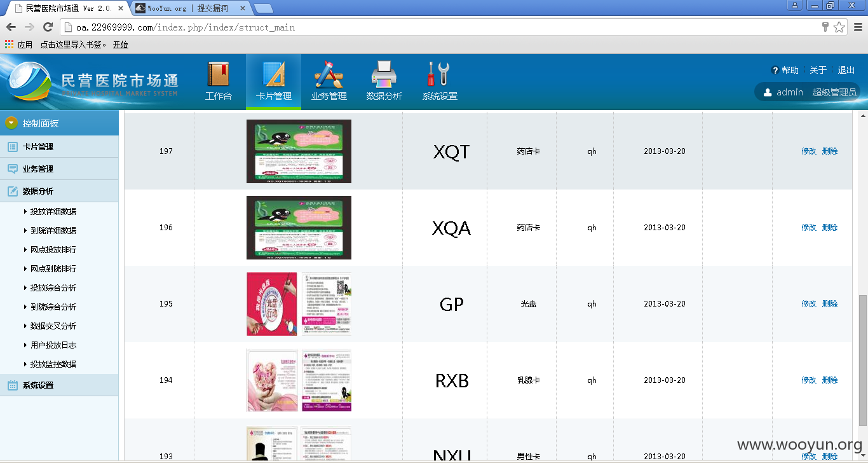This screenshot has height=463, width=868.
Task: Open 网点到院排行 submenu item
Action: click(53, 268)
